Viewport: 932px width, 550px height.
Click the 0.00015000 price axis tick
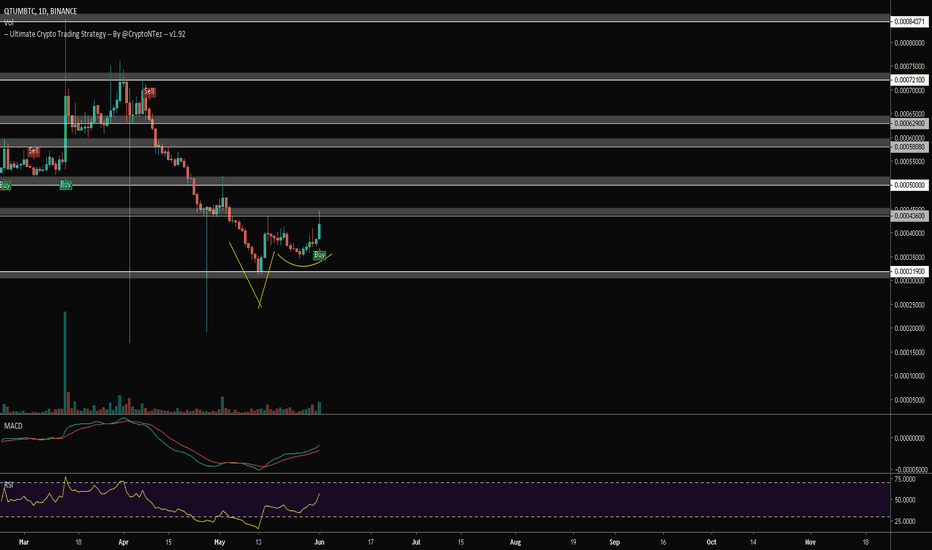click(x=909, y=352)
